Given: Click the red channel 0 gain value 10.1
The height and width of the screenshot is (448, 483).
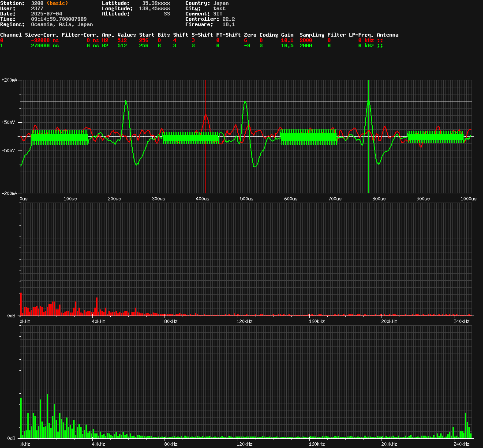Looking at the screenshot, I should click(287, 40).
